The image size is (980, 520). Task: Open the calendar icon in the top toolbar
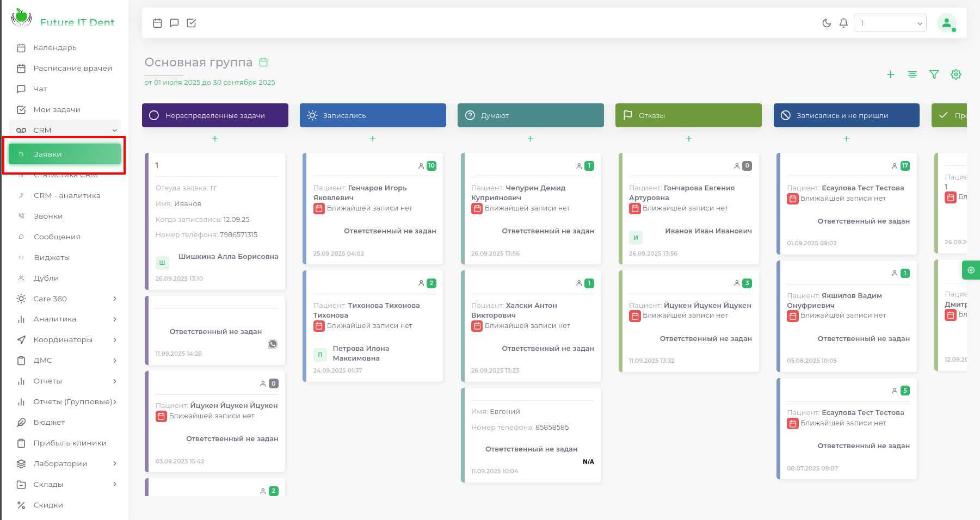click(158, 23)
